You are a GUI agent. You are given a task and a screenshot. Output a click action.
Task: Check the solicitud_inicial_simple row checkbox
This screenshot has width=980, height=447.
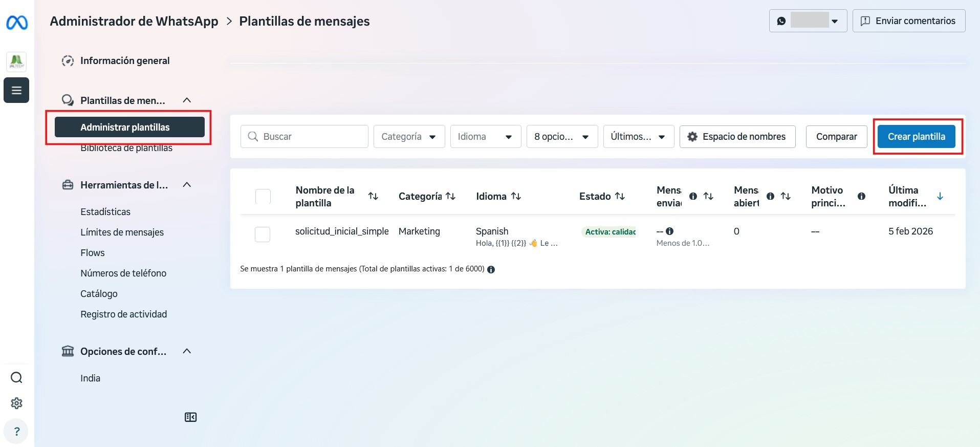[x=263, y=234]
